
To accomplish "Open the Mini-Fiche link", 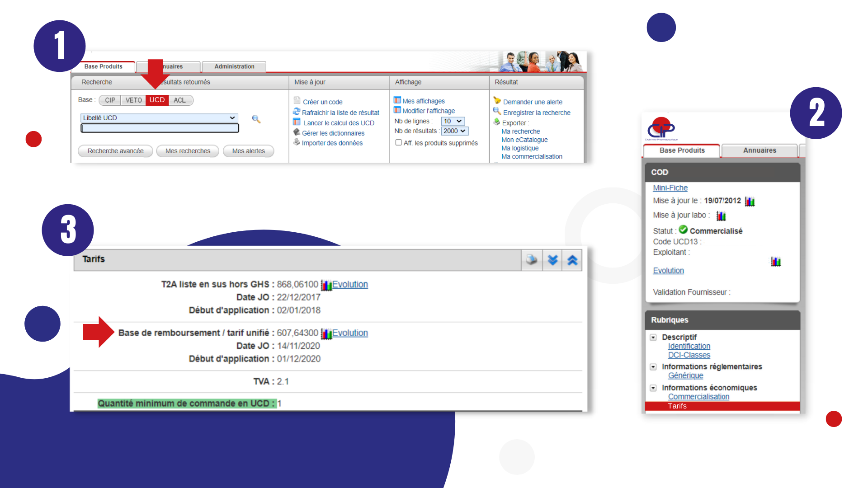I will tap(670, 188).
